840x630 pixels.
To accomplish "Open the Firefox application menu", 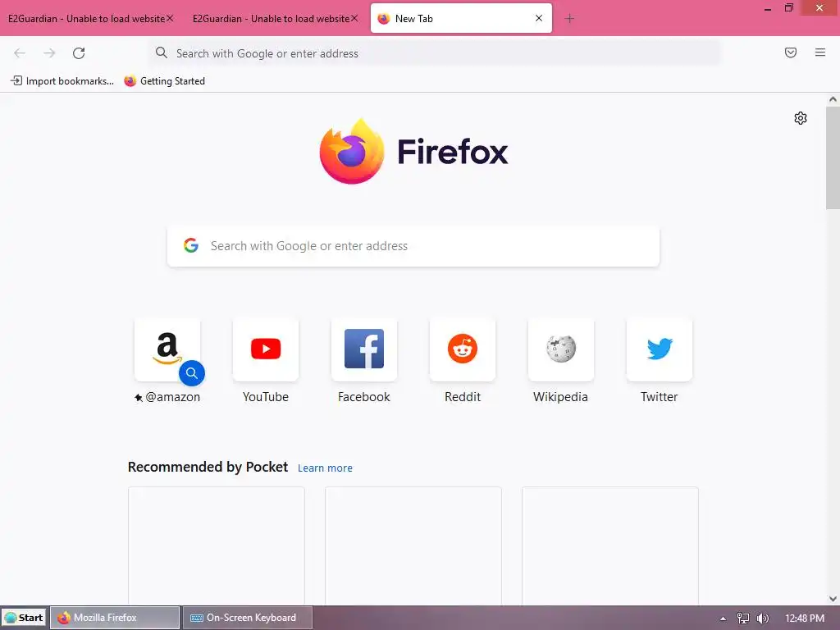I will coord(820,52).
